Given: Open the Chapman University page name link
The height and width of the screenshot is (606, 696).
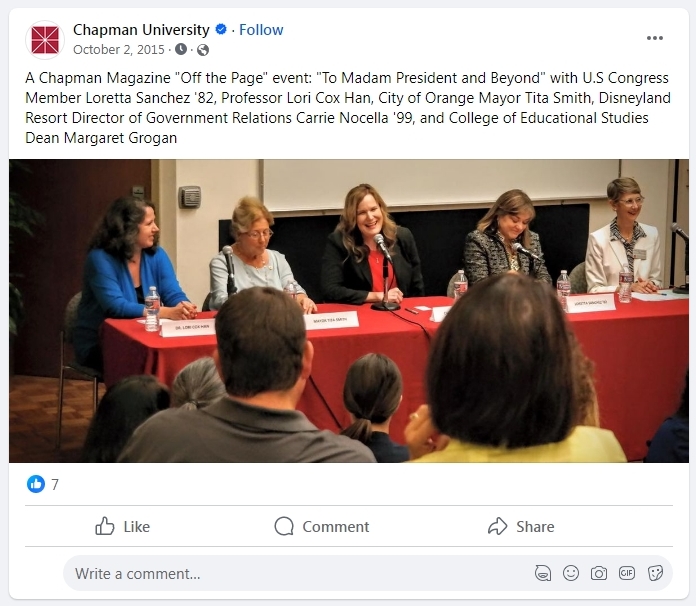Looking at the screenshot, I should pyautogui.click(x=141, y=30).
